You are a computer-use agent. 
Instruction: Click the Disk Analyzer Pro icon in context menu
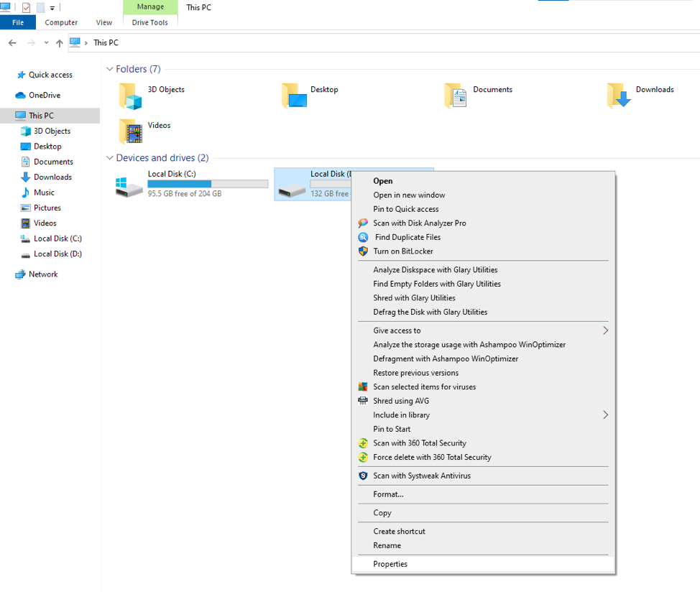coord(363,223)
